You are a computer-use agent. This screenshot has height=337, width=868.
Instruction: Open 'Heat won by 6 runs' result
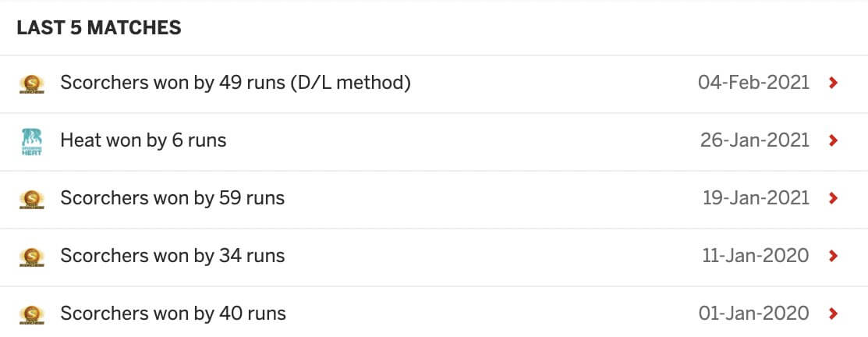(143, 140)
